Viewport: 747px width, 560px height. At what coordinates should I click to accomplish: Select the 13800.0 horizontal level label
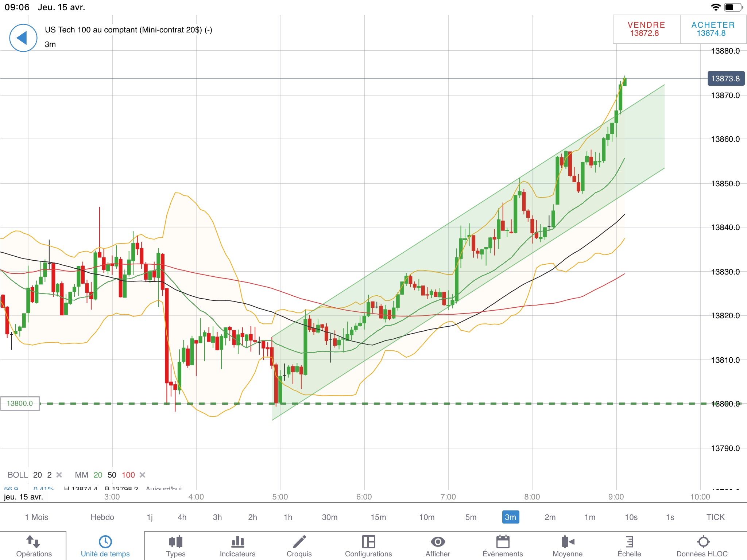click(20, 403)
